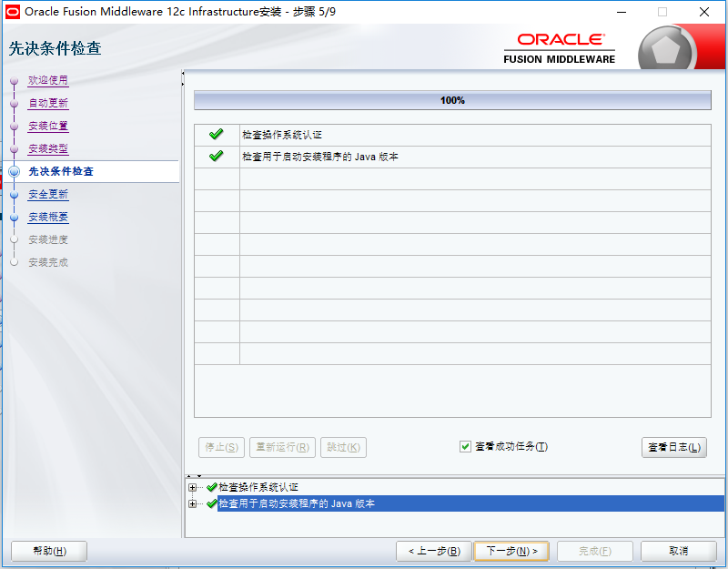
Task: Click the 帮助(H) button
Action: click(49, 552)
